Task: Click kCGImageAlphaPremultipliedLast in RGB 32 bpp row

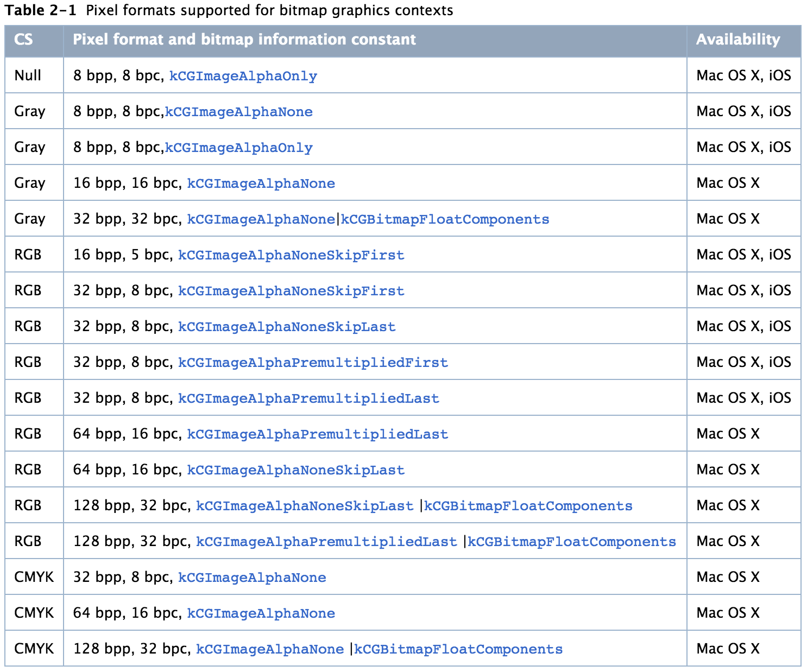Action: pos(309,398)
